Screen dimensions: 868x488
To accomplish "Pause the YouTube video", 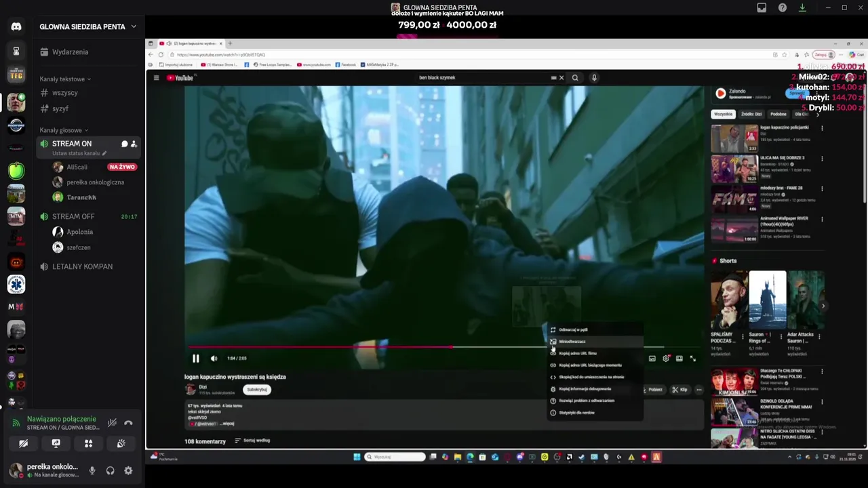I will [195, 359].
